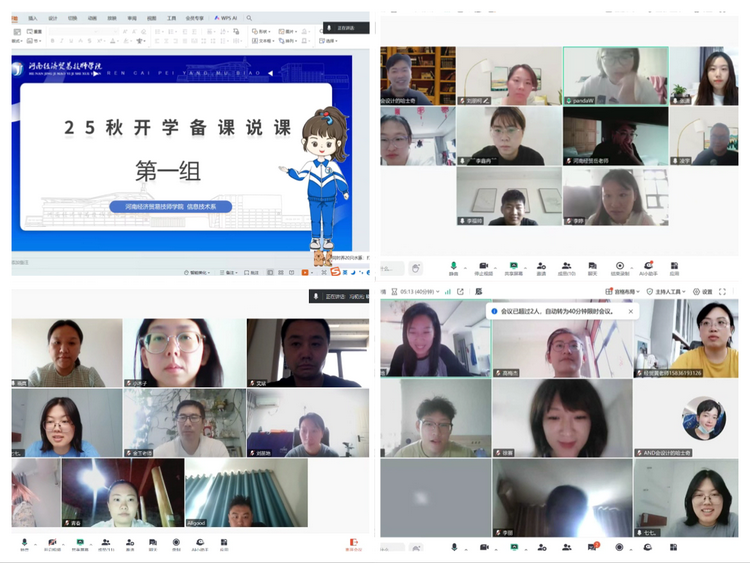Image resolution: width=750 pixels, height=563 pixels.
Task: Open 应用 apps icon in top-right meeting toolbar
Action: [x=675, y=267]
